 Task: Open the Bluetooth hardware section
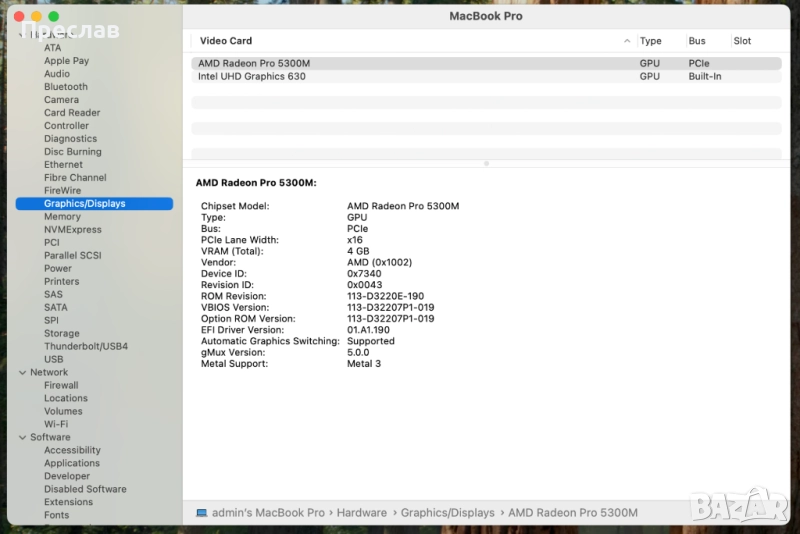(x=65, y=87)
